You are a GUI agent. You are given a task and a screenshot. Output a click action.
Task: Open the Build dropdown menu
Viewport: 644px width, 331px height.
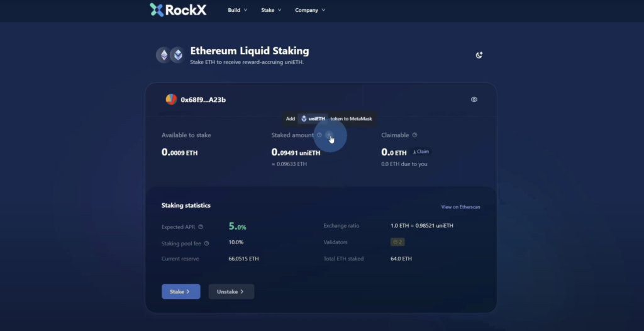(237, 10)
